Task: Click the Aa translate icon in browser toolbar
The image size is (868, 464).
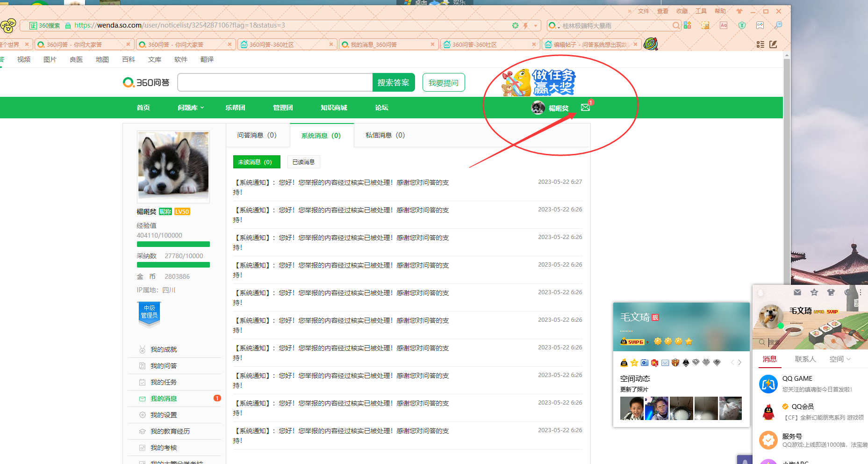Action: [724, 25]
